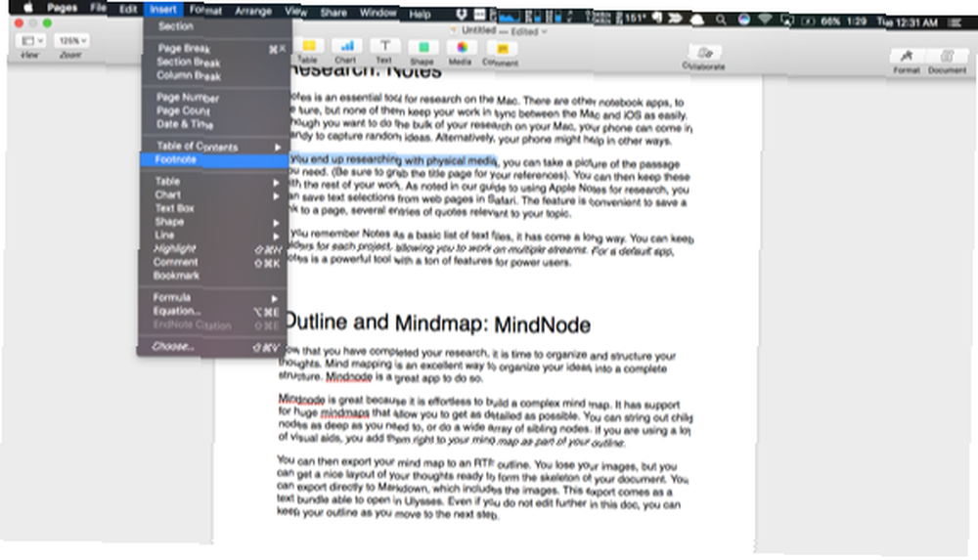Image resolution: width=978 pixels, height=560 pixels.
Task: Expand the Line submenu
Action: point(214,236)
